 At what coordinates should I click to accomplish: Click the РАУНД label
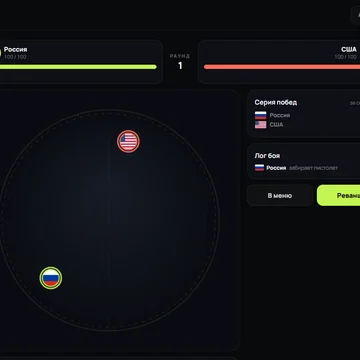pyautogui.click(x=180, y=56)
